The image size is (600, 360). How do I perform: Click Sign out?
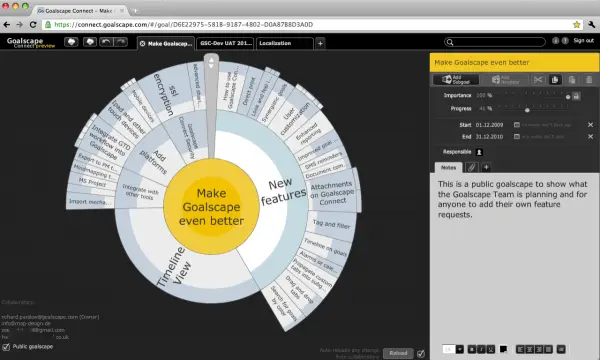(584, 41)
